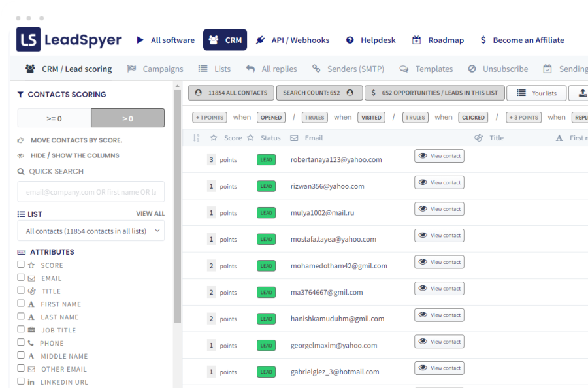Click the user icon in 11854 All Contacts

199,93
